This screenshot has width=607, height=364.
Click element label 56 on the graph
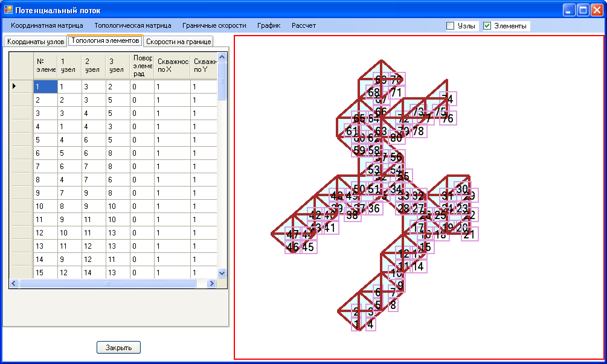[396, 157]
